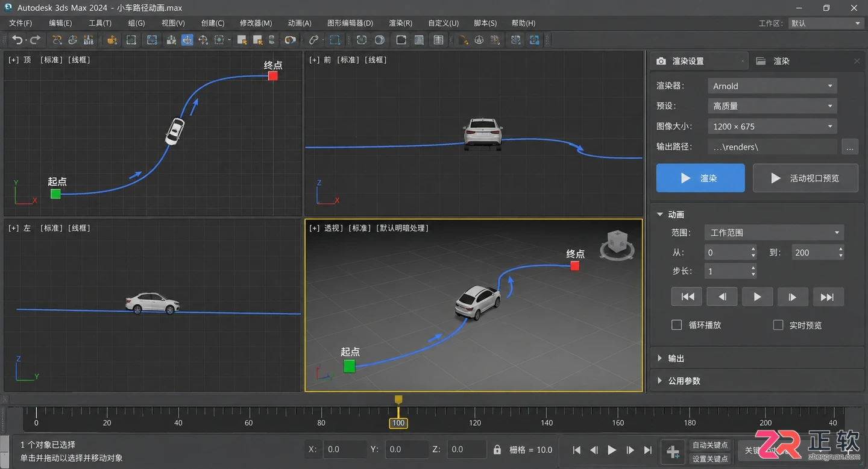The image size is (868, 469).
Task: Click the 到 end frame field
Action: [817, 253]
